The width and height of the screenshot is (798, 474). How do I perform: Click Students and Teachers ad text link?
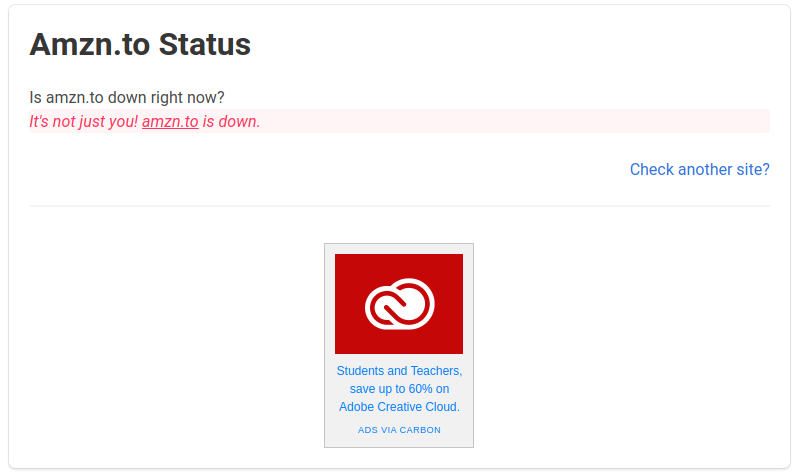pos(399,388)
